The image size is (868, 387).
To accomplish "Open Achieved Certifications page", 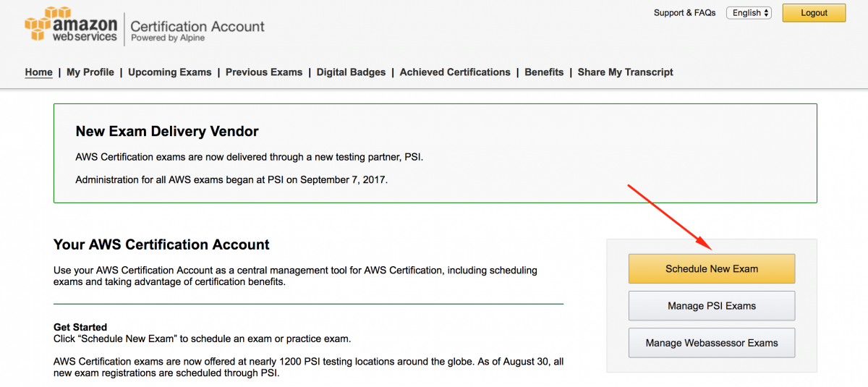I will 455,72.
